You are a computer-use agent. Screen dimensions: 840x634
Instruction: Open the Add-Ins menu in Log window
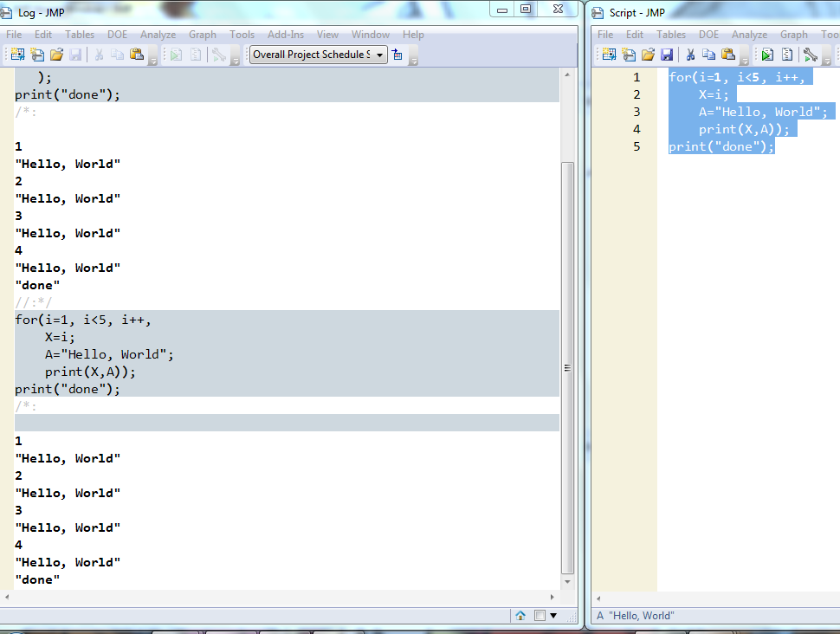point(286,35)
